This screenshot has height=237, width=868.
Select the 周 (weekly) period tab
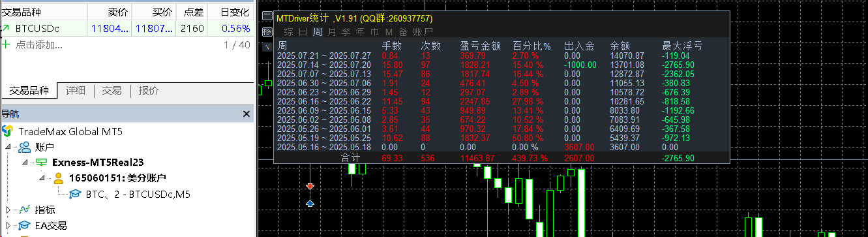tap(318, 31)
